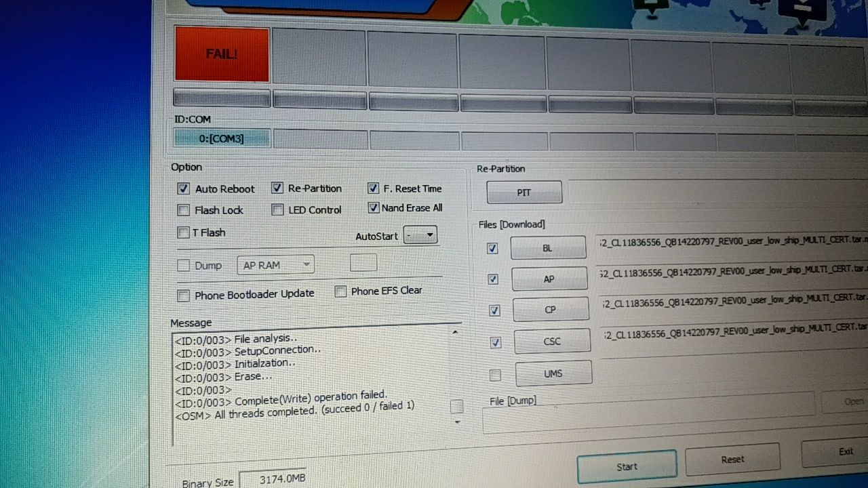The image size is (868, 488).
Task: Toggle the CSC file checkbox
Action: pos(496,342)
